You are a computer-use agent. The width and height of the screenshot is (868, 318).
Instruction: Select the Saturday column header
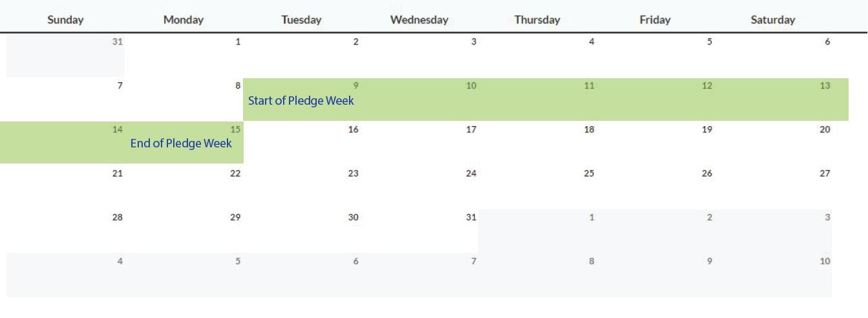coord(773,19)
